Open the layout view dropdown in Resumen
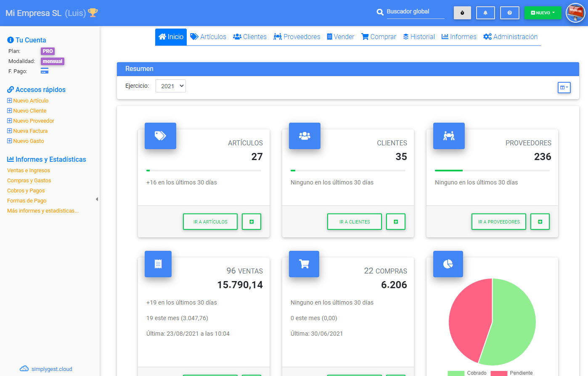The width and height of the screenshot is (588, 376). click(x=564, y=87)
